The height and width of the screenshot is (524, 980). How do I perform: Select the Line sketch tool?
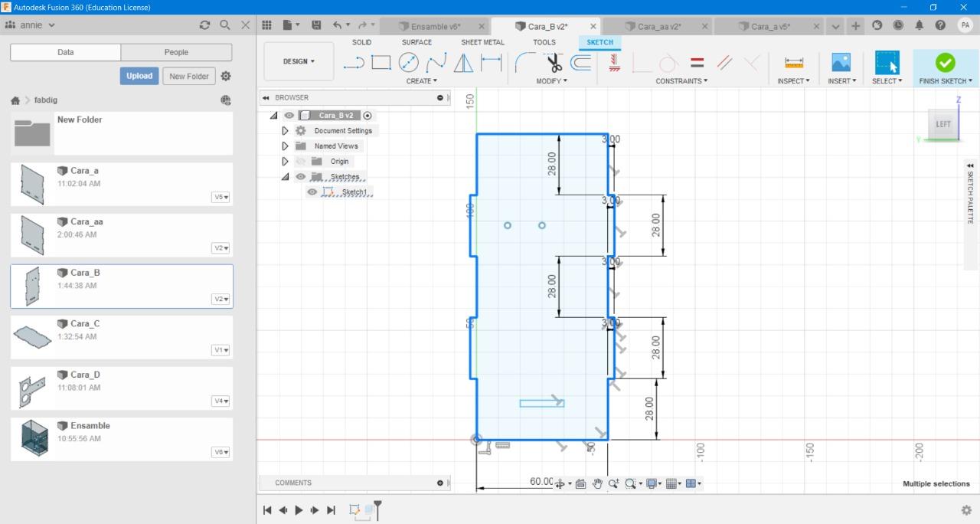354,63
